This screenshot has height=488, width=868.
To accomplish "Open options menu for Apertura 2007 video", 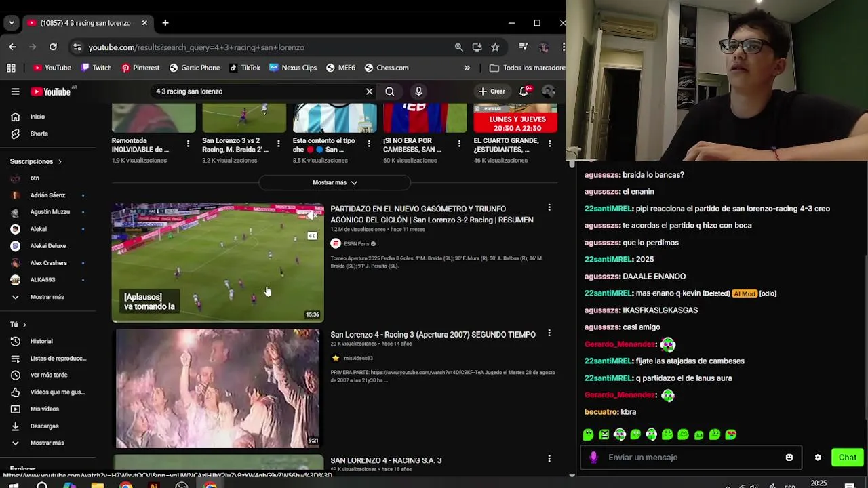I will [549, 333].
